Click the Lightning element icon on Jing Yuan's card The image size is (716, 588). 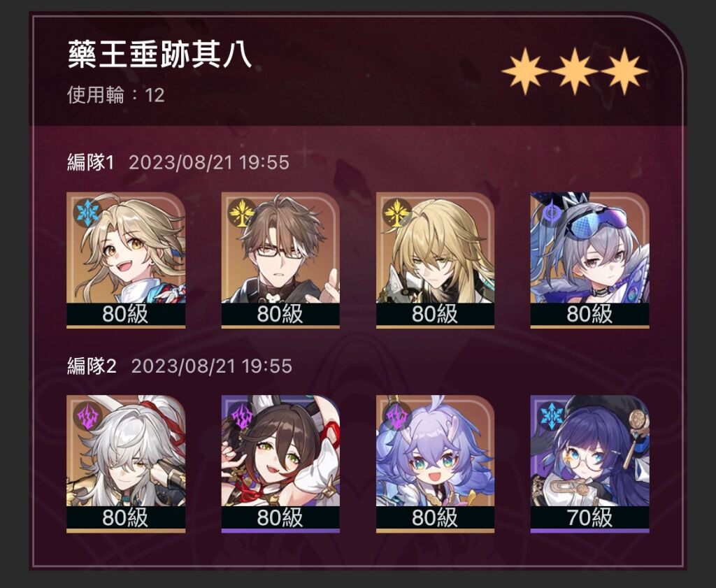pos(87,416)
